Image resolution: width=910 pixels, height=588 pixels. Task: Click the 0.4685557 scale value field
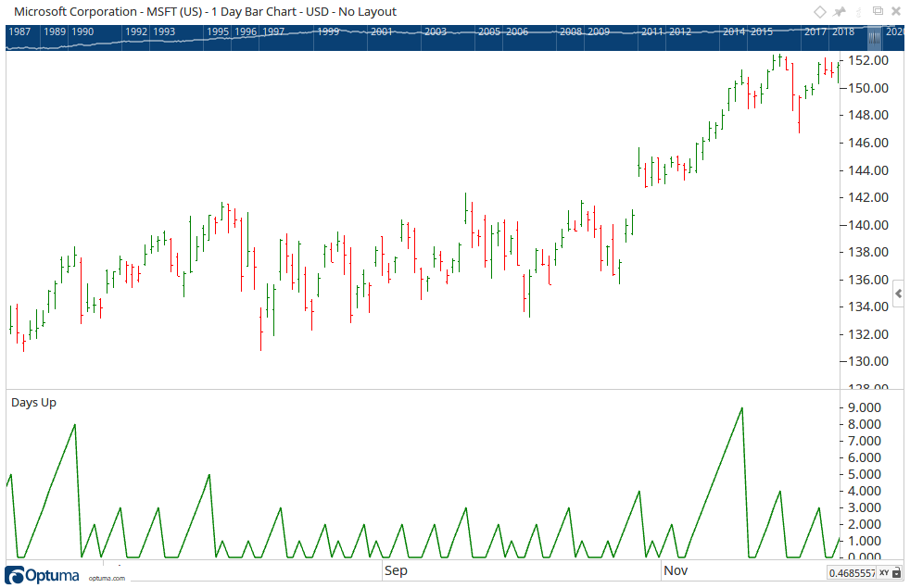(x=852, y=573)
